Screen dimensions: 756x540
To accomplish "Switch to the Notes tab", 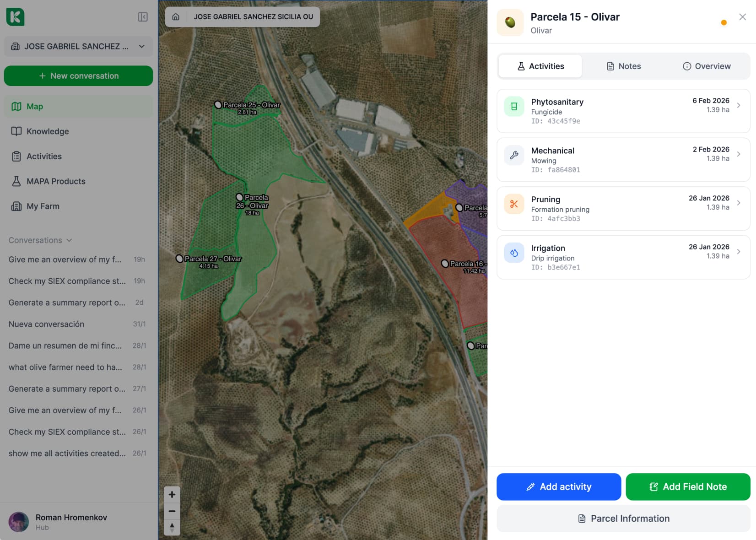I will [623, 66].
